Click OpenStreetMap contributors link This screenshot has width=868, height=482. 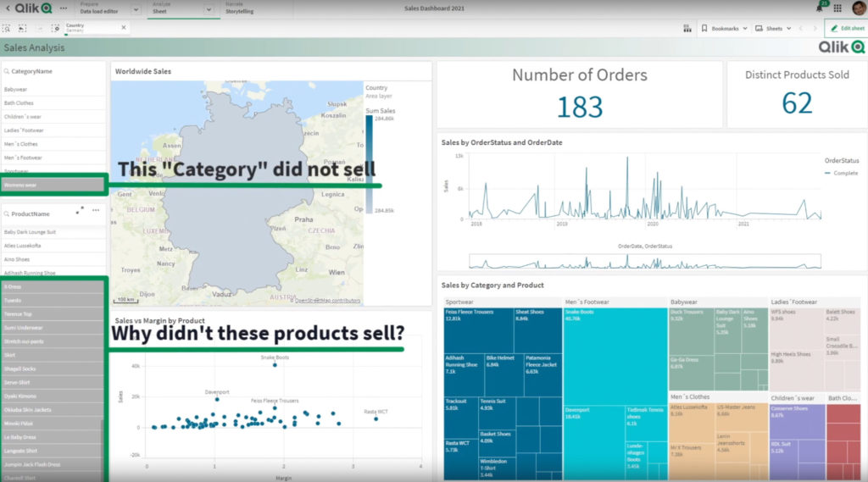click(327, 301)
